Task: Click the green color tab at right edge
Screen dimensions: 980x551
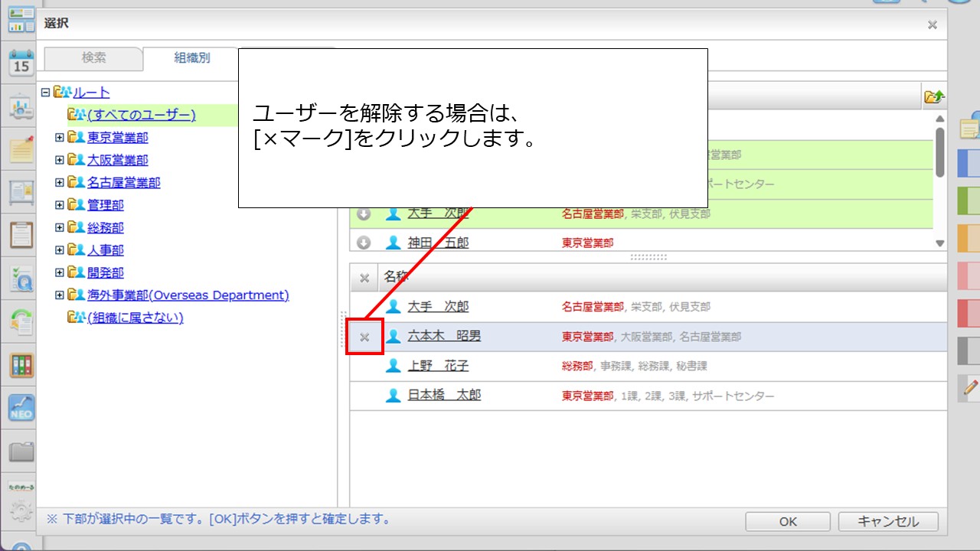Action: (969, 201)
